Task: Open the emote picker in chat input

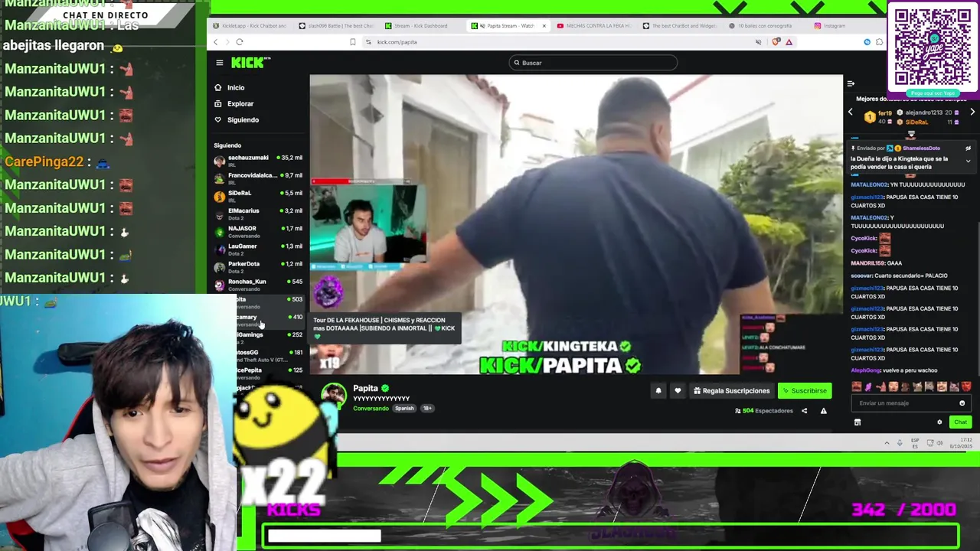Action: (x=962, y=403)
